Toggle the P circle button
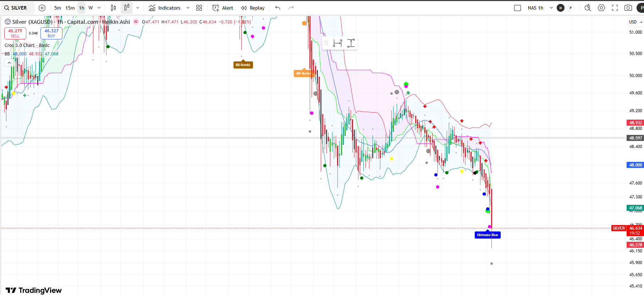This screenshot has width=644, height=295. [x=571, y=8]
